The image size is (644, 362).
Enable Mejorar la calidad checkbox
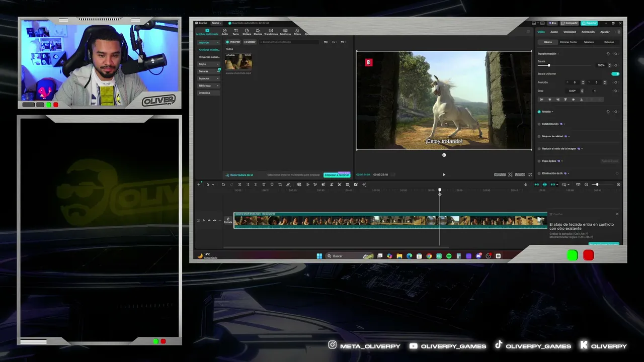coord(539,136)
